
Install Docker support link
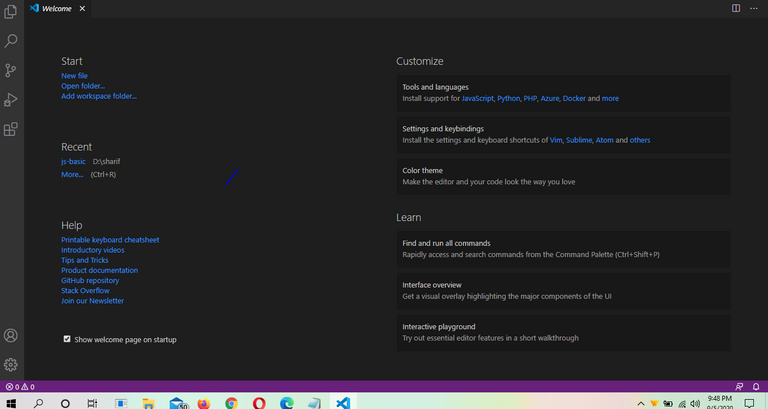coord(574,98)
